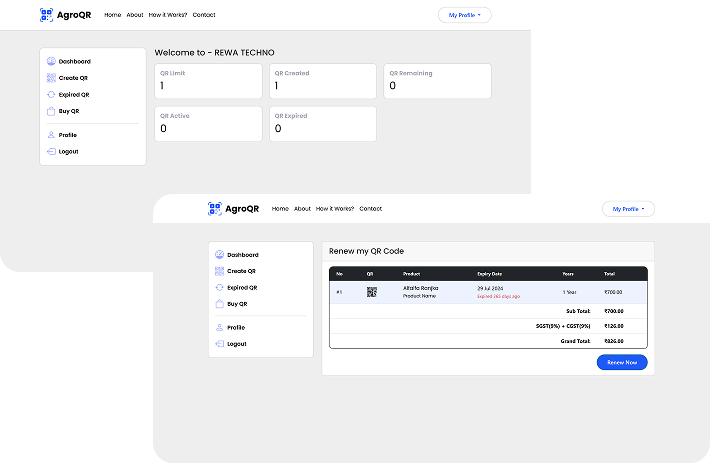Click the QR Expired stat card on the dashboard

pos(322,123)
